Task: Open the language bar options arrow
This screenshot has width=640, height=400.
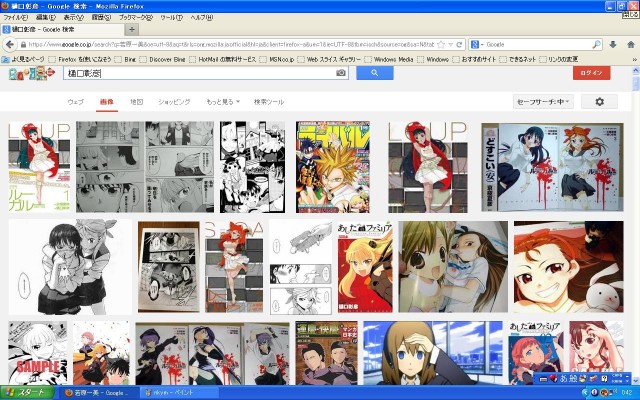Action: [x=627, y=382]
